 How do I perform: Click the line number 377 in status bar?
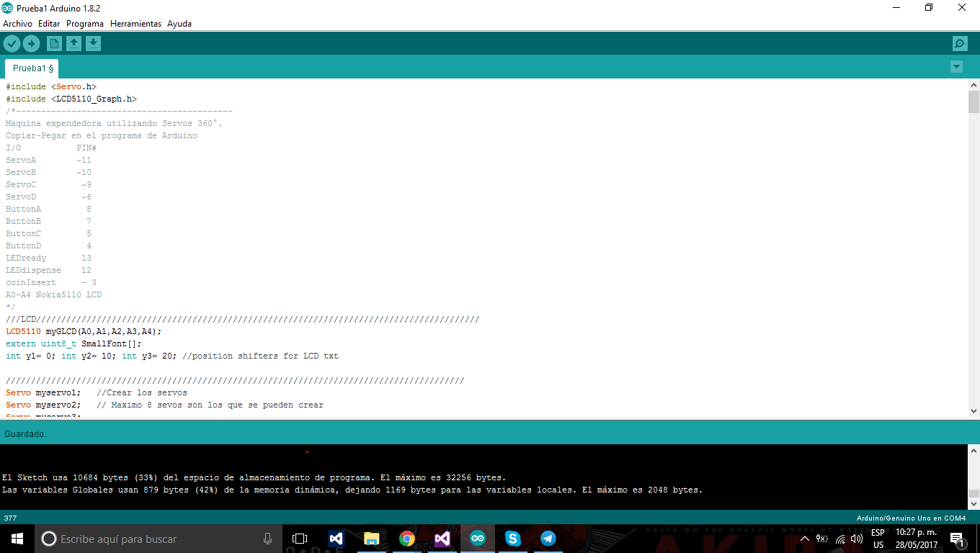point(11,518)
